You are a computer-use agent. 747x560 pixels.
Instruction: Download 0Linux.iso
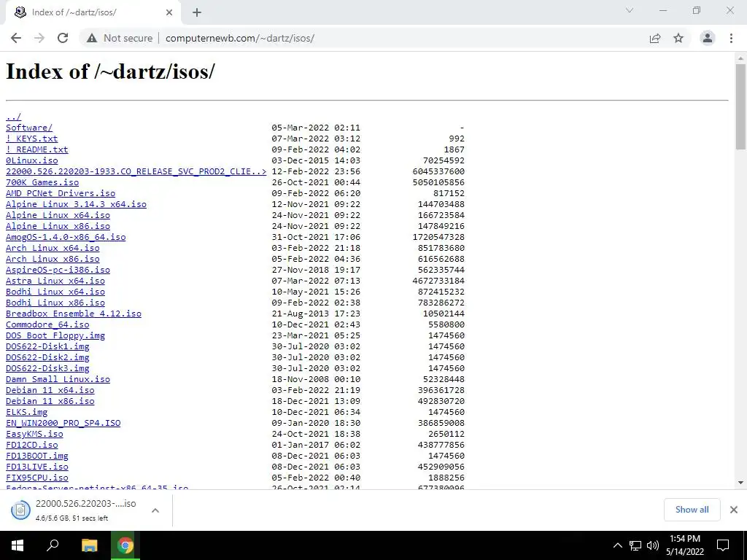point(32,160)
